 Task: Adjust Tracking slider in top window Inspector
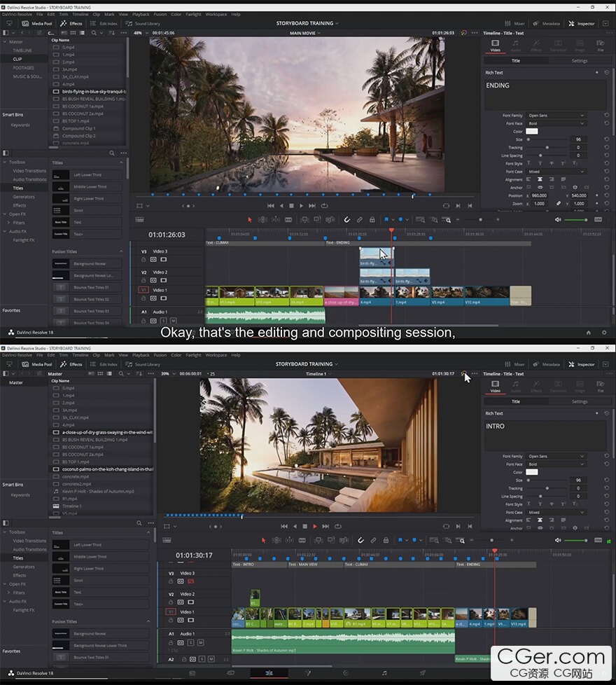547,148
